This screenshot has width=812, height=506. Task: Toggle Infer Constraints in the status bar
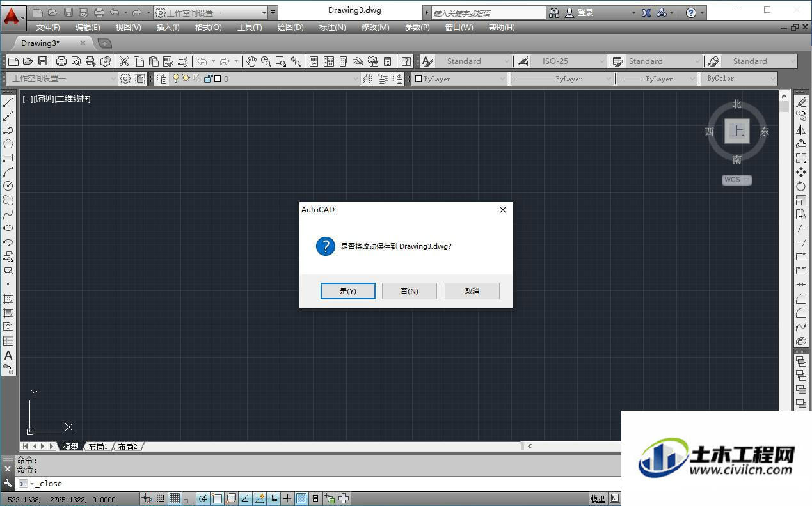pyautogui.click(x=147, y=499)
